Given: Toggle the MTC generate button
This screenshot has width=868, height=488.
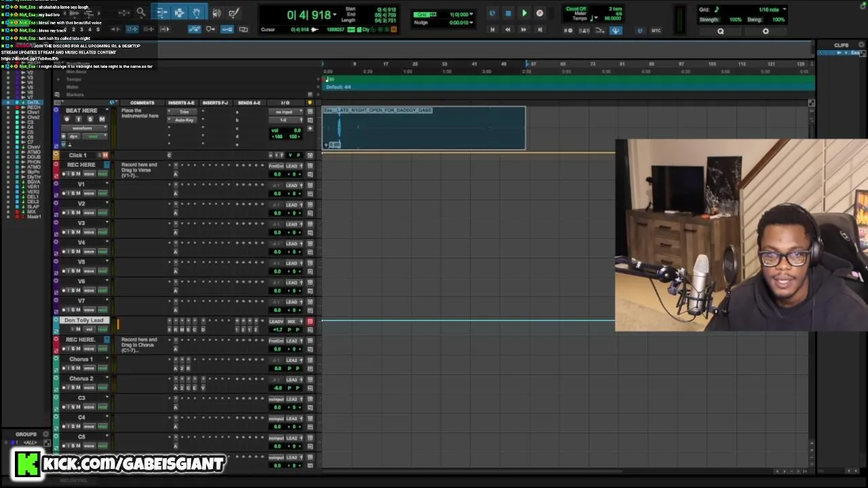Looking at the screenshot, I should 656,30.
